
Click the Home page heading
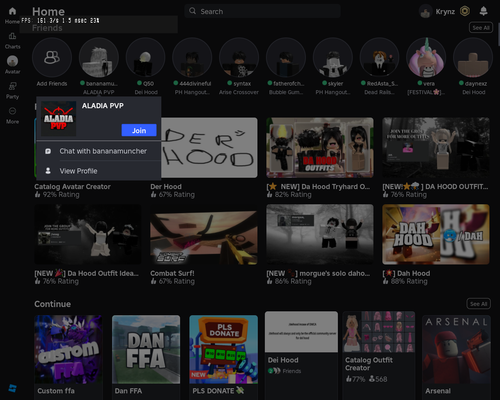[x=48, y=12]
